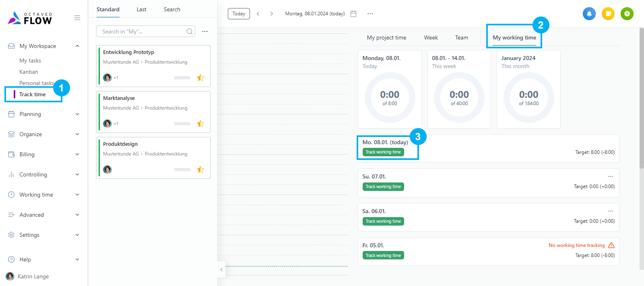The image size is (644, 286).
Task: Click the avatar on Marktanalyse card
Action: click(x=107, y=124)
